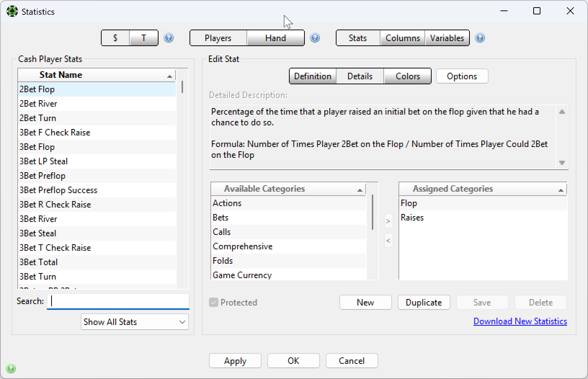
Task: Select 3Bet Preflop stat
Action: (97, 175)
